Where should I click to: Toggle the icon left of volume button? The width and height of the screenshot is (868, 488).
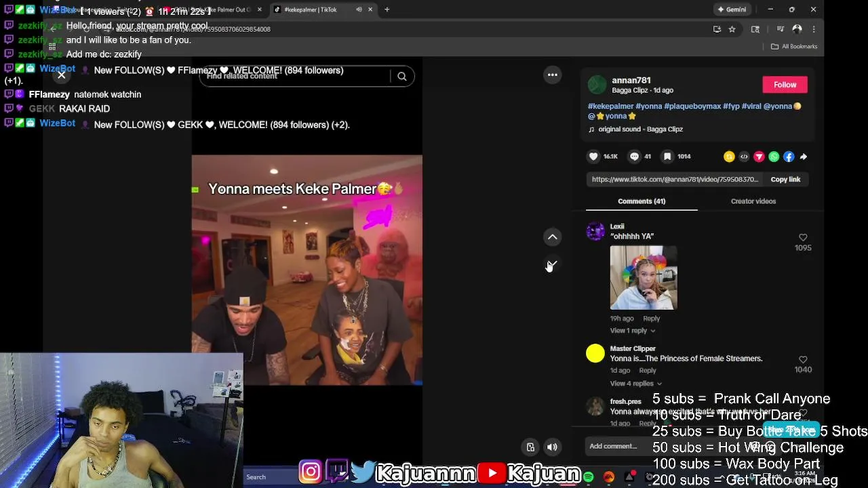point(530,447)
